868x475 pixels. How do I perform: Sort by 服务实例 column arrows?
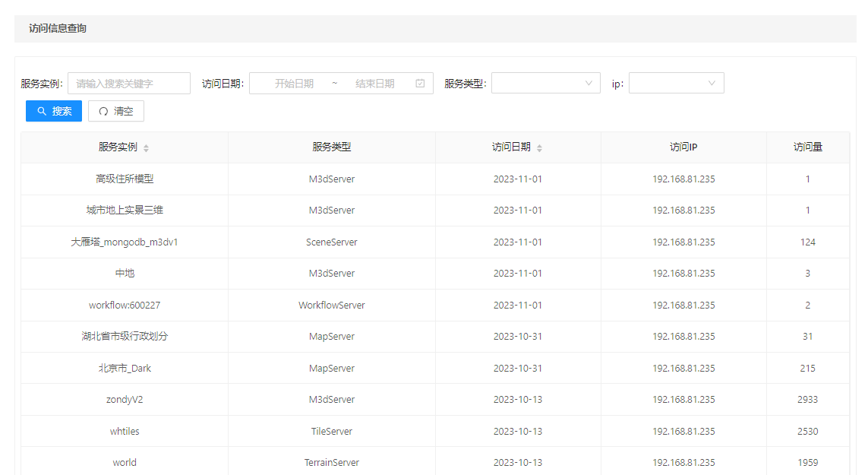pyautogui.click(x=147, y=148)
